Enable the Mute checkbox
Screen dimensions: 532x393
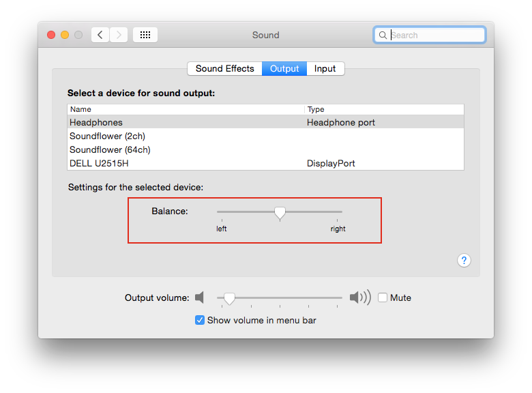click(x=383, y=297)
